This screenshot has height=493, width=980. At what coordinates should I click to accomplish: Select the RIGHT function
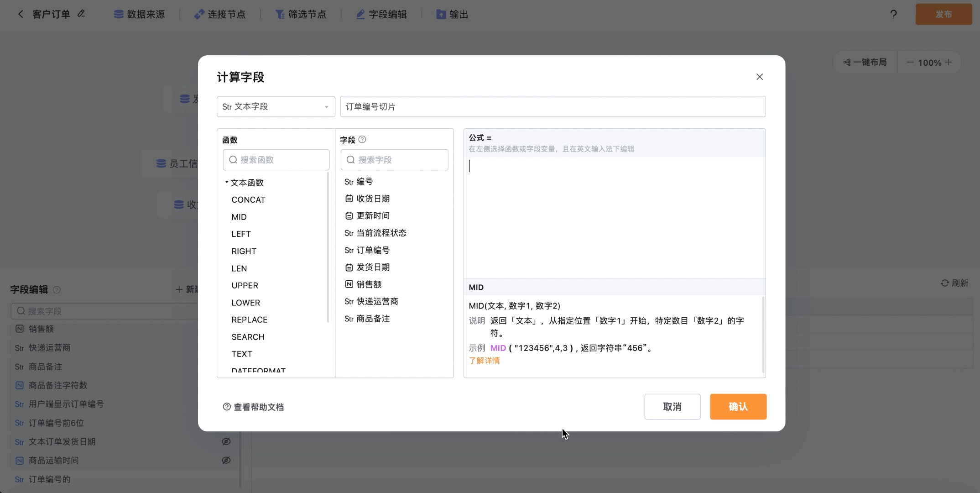pos(244,251)
